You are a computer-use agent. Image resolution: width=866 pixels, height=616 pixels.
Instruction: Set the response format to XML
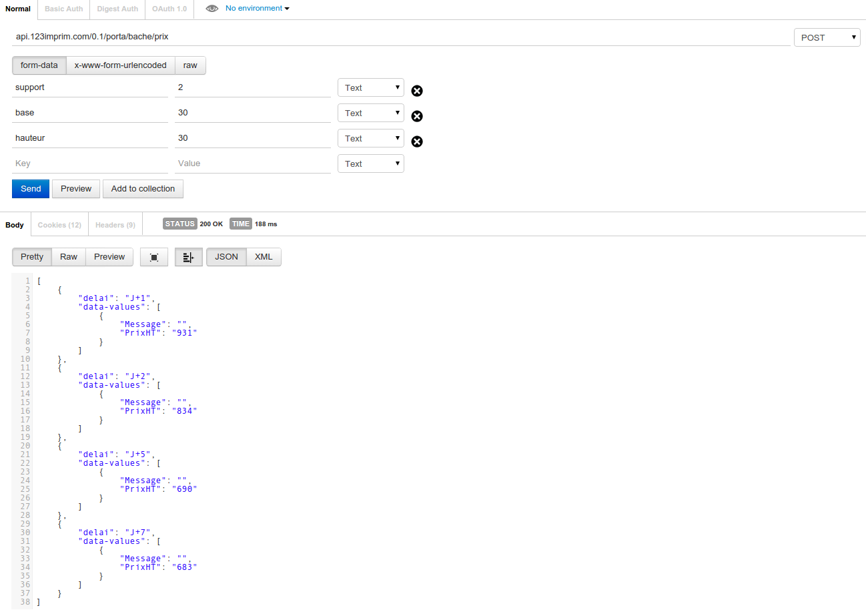pos(264,257)
